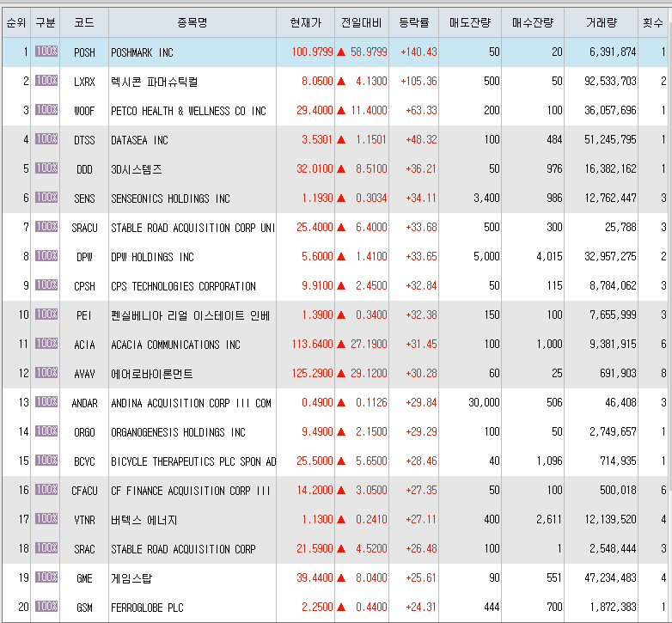Select CPS TECHNOLOGIES CORPORATION name
672x623 pixels.
183,286
